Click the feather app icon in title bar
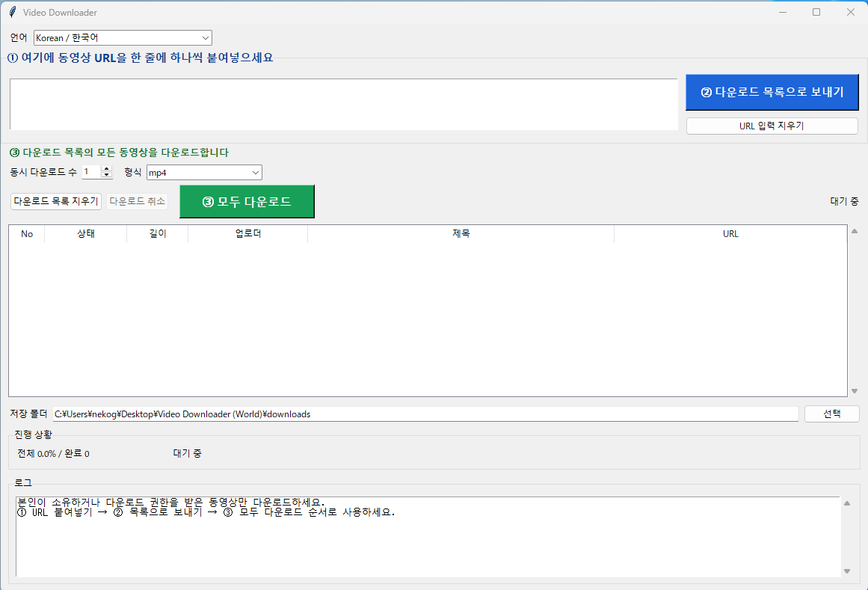This screenshot has height=590, width=868. pyautogui.click(x=13, y=12)
